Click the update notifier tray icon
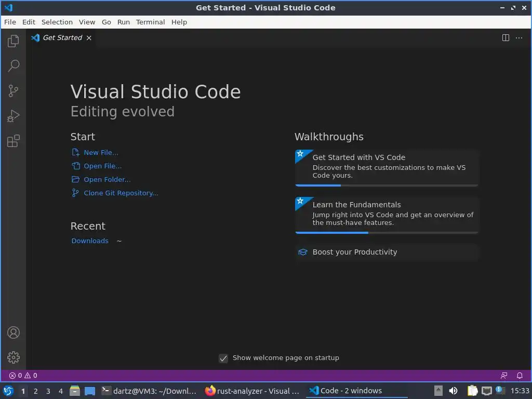The height and width of the screenshot is (399, 532). (x=500, y=390)
